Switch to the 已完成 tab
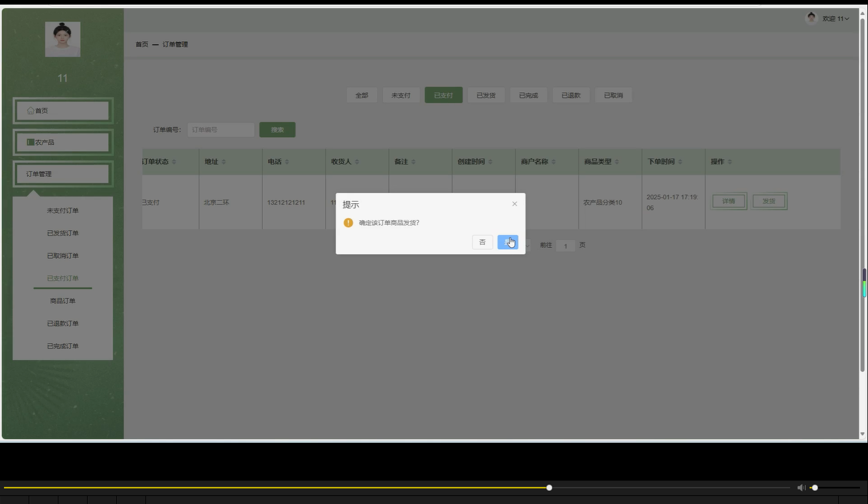This screenshot has height=504, width=868. click(528, 95)
